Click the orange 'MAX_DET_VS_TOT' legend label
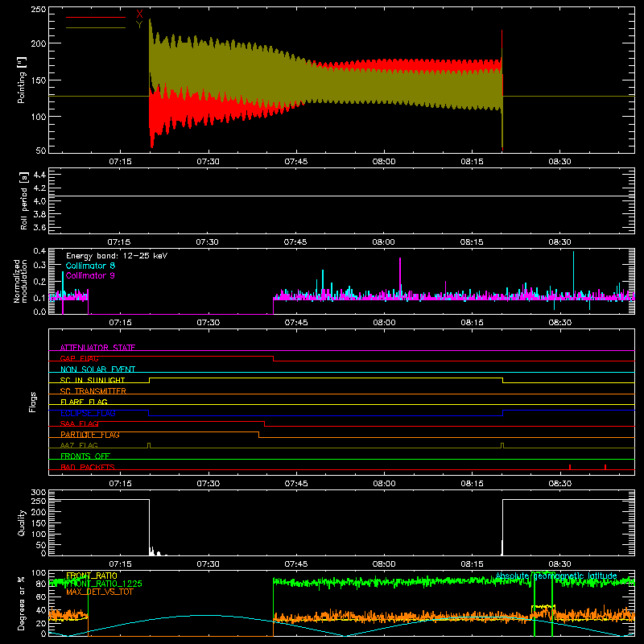 click(100, 592)
